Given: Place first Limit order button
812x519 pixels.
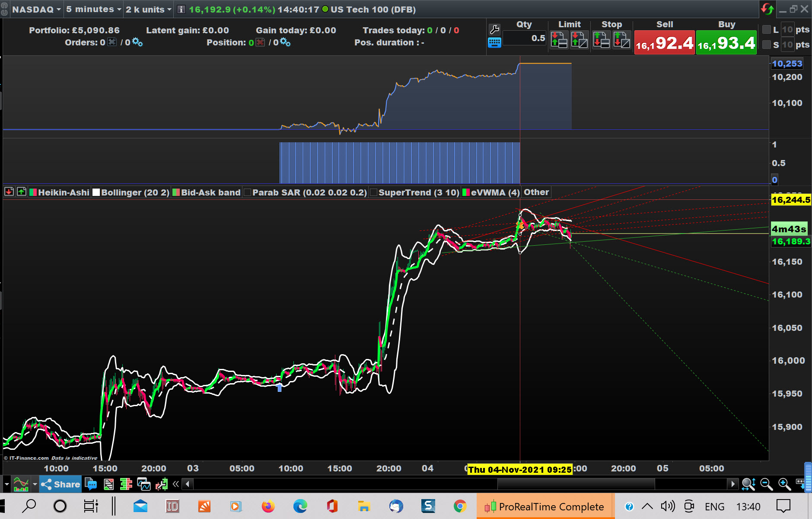Looking at the screenshot, I should coord(559,40).
